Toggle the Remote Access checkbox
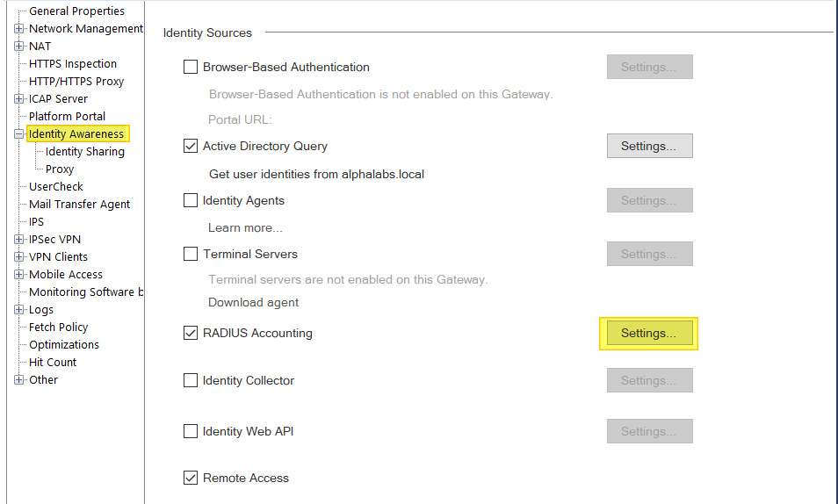 pyautogui.click(x=191, y=478)
